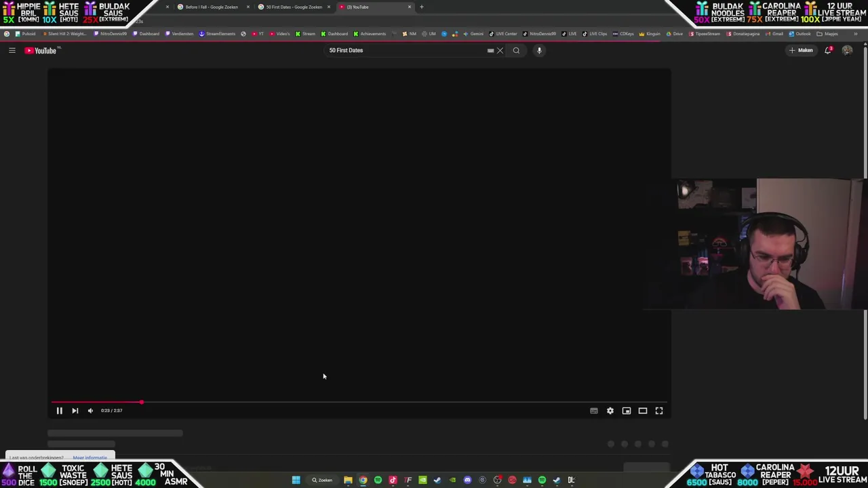Click the search box with 50 First Dates

[x=406, y=50]
